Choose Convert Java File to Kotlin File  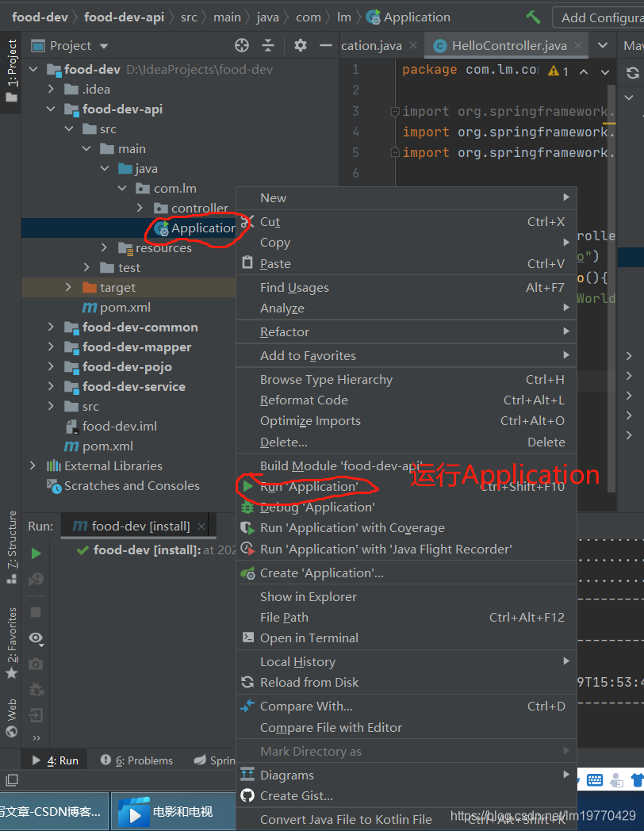pos(406,819)
